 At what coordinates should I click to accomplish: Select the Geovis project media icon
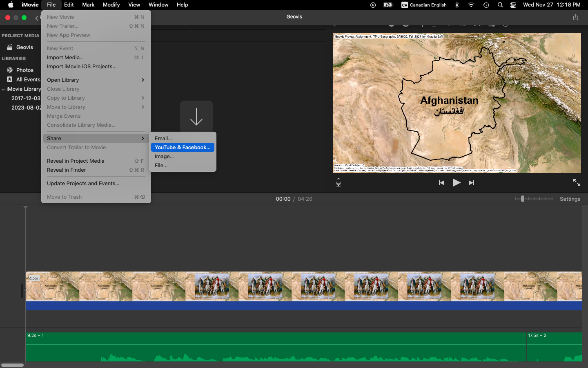click(x=11, y=47)
